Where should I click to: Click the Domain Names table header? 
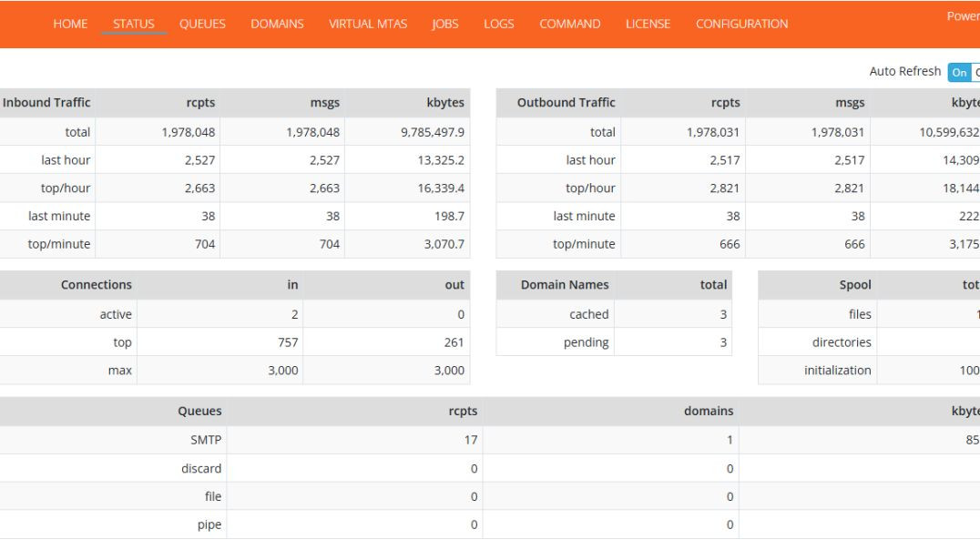565,285
